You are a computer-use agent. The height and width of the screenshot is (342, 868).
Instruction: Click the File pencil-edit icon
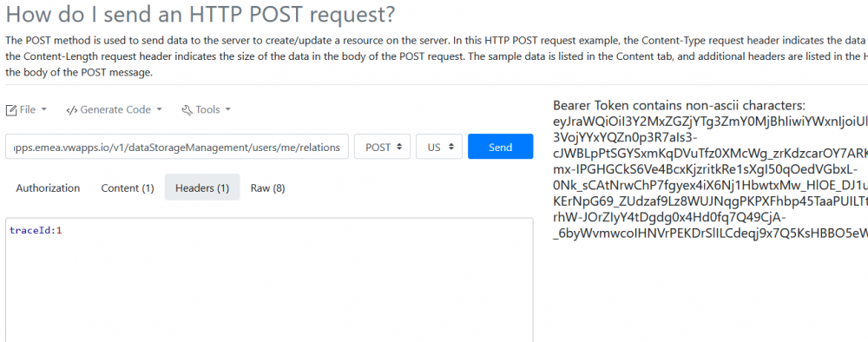pos(11,110)
